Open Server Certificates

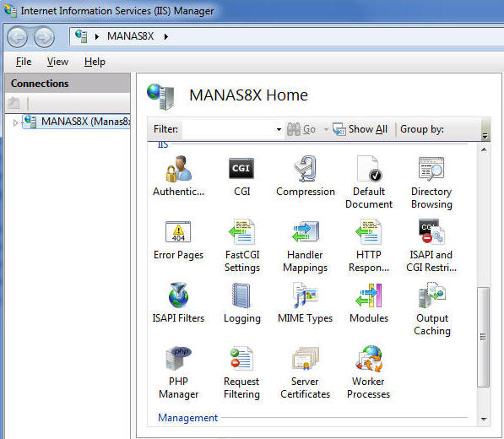point(306,372)
